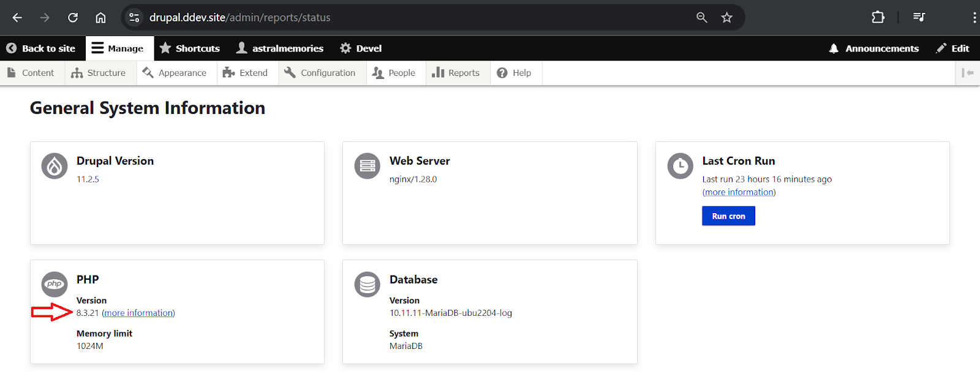The height and width of the screenshot is (382, 980).
Task: Toggle the Manage toolbar tray
Action: click(118, 48)
